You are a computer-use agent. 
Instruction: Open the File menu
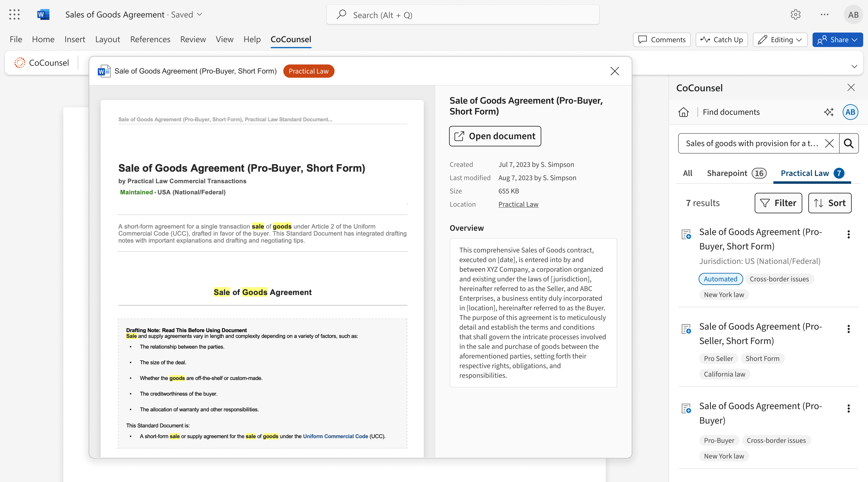(x=16, y=39)
